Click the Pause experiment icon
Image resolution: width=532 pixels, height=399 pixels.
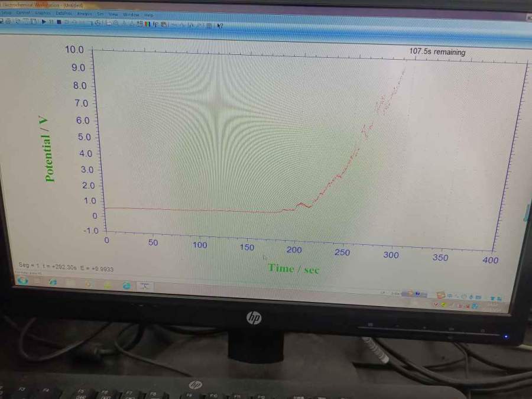tap(51, 22)
